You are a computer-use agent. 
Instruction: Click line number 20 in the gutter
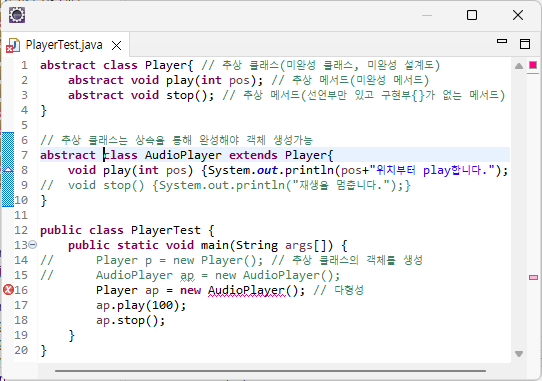(21, 350)
